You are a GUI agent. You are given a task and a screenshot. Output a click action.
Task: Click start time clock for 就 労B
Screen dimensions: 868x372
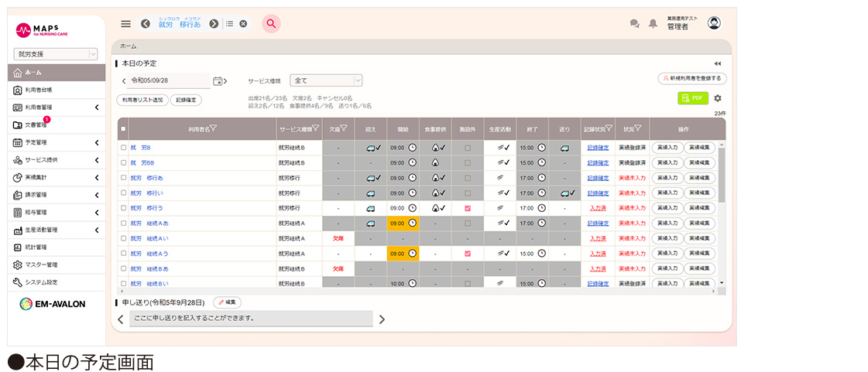click(413, 148)
